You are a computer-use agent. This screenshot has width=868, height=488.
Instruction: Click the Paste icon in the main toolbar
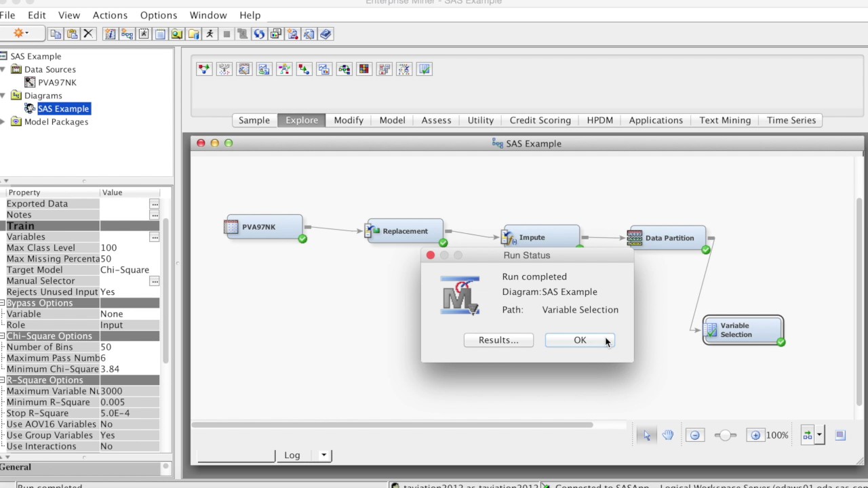click(x=72, y=34)
